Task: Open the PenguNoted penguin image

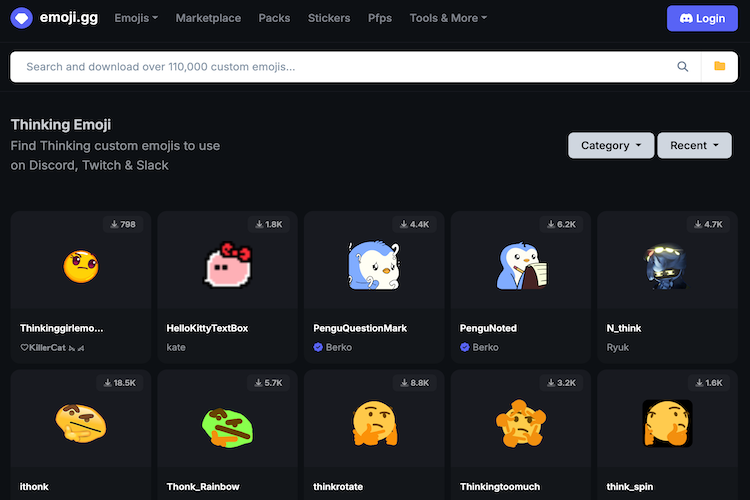Action: (521, 266)
